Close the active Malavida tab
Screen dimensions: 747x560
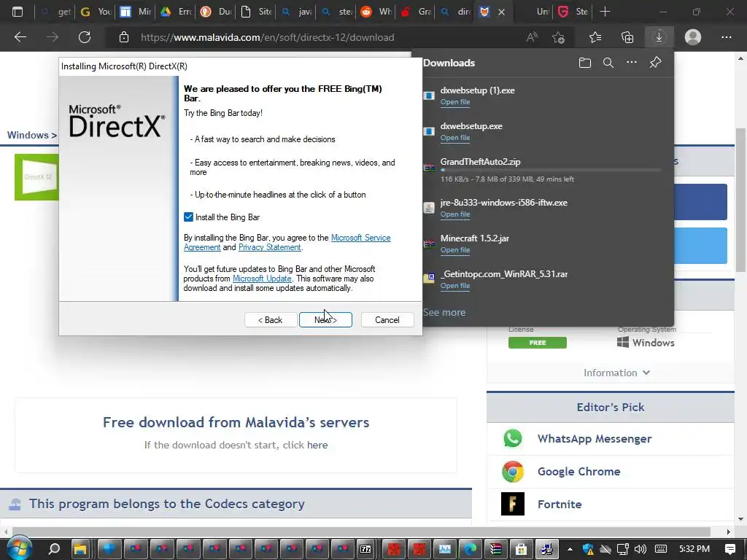(501, 12)
